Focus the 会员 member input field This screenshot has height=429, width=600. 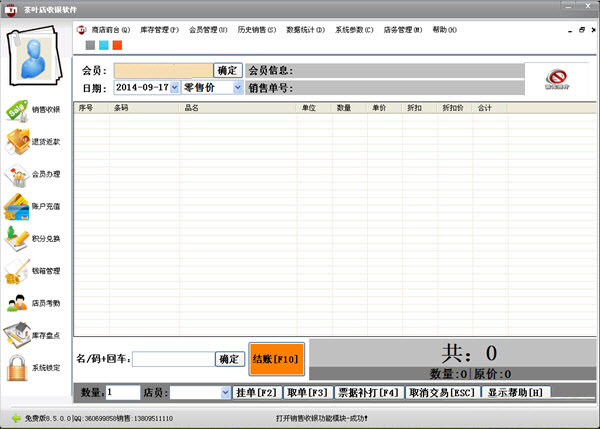click(x=163, y=71)
